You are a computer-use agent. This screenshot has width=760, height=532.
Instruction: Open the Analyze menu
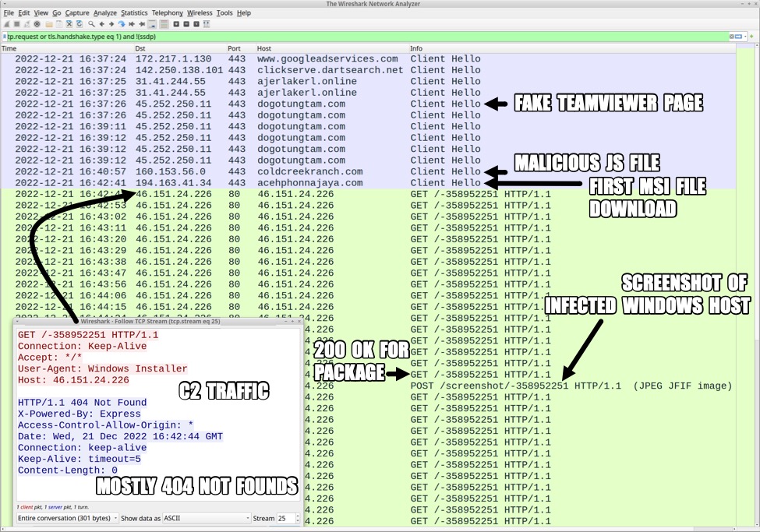click(104, 13)
